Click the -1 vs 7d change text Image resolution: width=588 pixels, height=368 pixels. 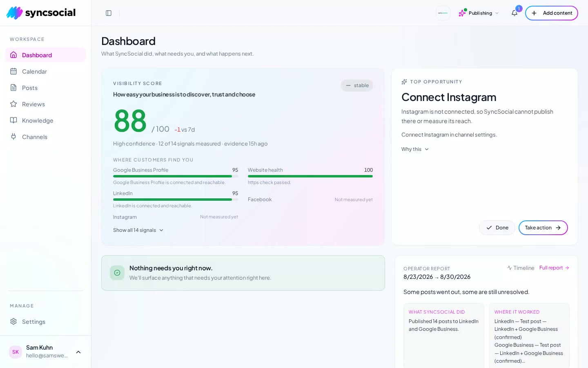pyautogui.click(x=185, y=130)
